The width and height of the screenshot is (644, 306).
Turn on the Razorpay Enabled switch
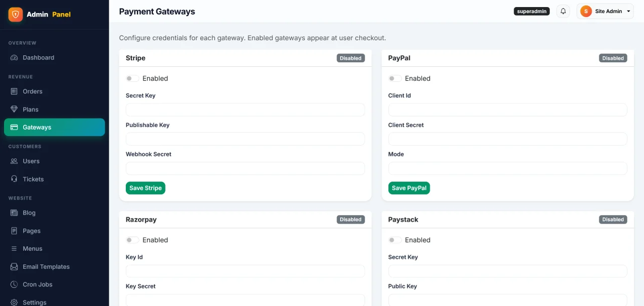pyautogui.click(x=132, y=240)
